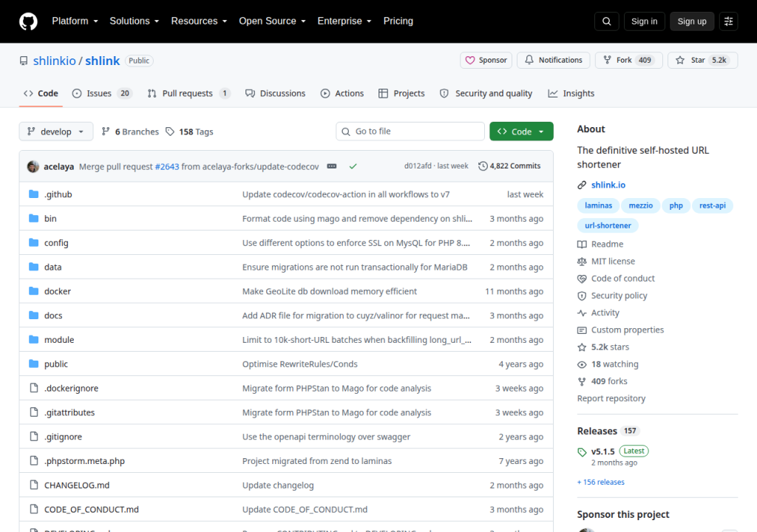Click the + 156 releases link
Screen dimensions: 757x532
pos(601,482)
